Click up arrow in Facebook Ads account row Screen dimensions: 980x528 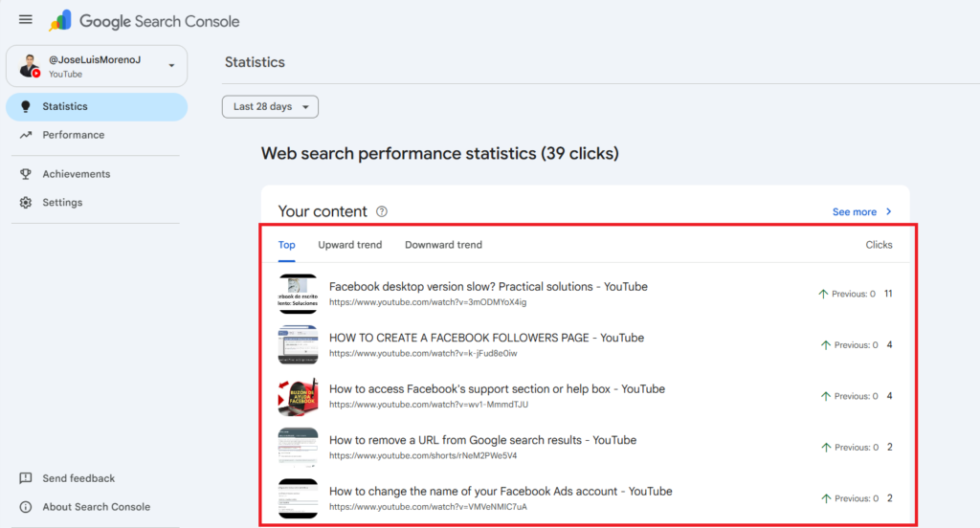point(826,498)
